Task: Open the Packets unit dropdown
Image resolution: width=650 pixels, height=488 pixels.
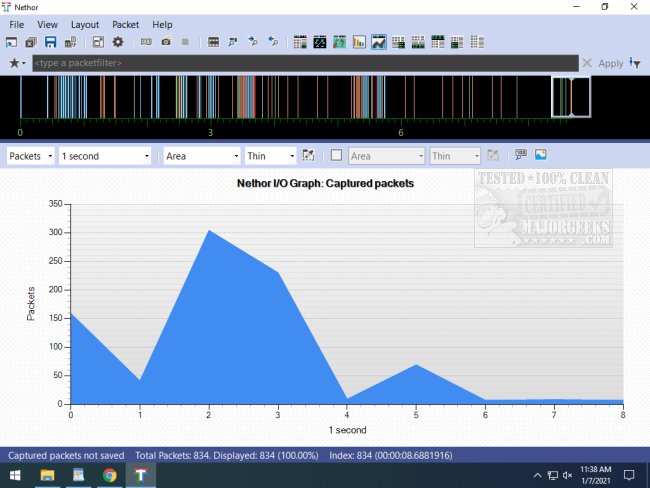Action: (x=30, y=156)
